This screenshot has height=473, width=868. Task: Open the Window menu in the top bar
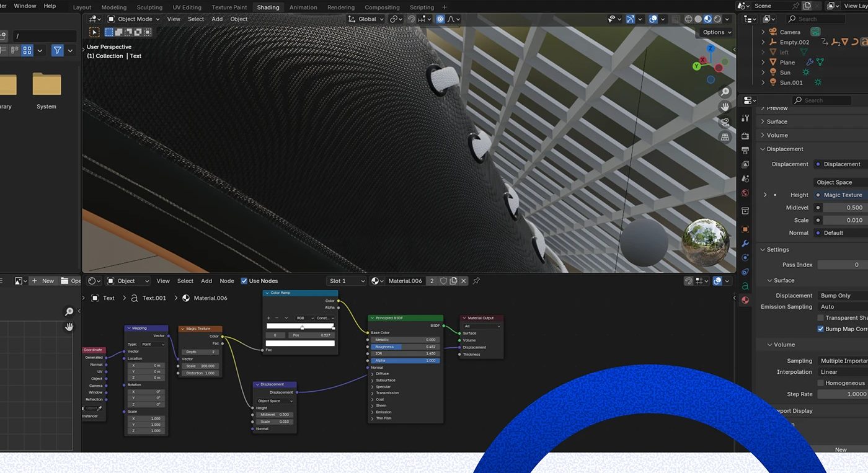(x=25, y=6)
